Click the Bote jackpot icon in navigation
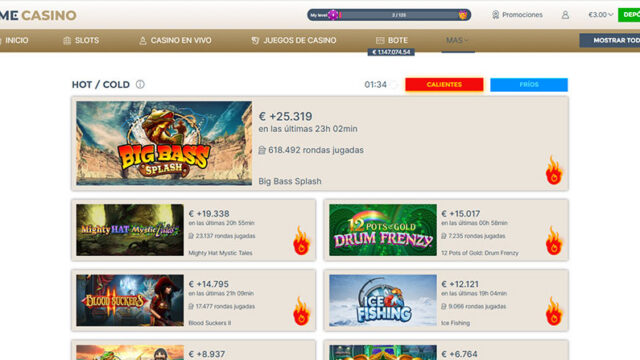640x360 pixels. (x=380, y=40)
